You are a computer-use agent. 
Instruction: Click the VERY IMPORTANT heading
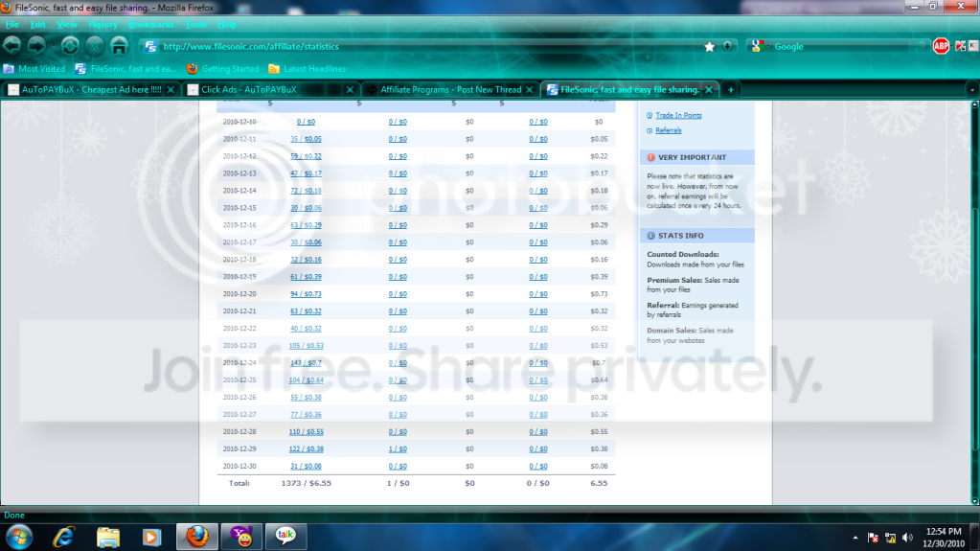(692, 157)
